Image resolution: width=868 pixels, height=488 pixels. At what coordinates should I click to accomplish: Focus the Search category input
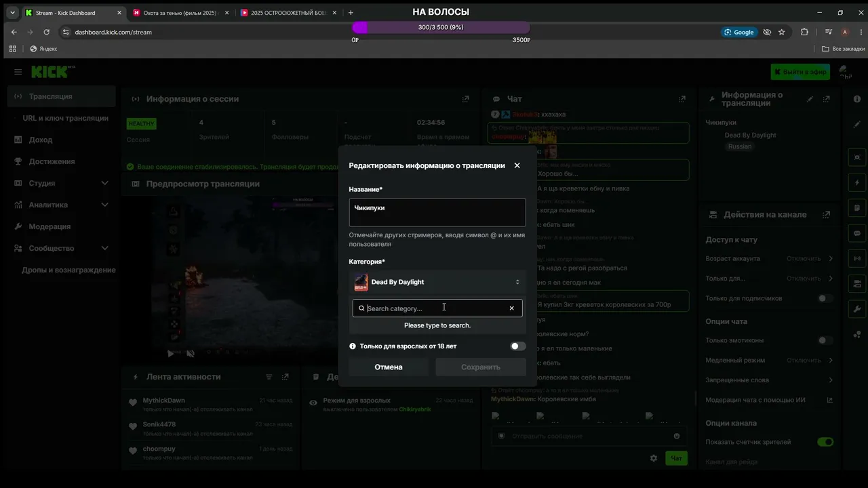pos(437,308)
